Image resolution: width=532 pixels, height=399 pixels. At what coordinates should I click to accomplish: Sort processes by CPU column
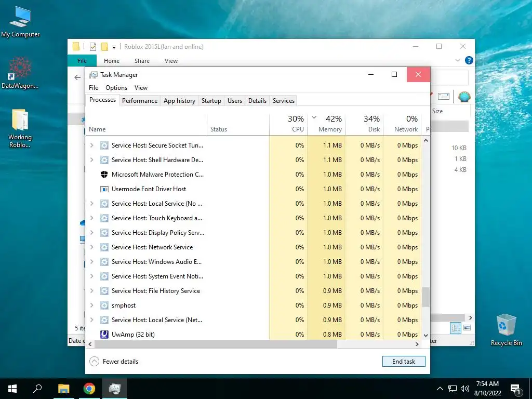(288, 124)
